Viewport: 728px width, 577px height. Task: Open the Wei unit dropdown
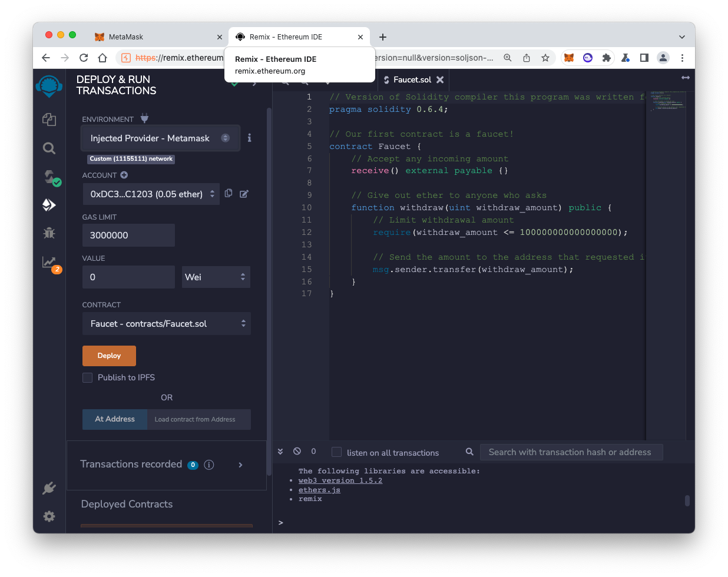216,277
